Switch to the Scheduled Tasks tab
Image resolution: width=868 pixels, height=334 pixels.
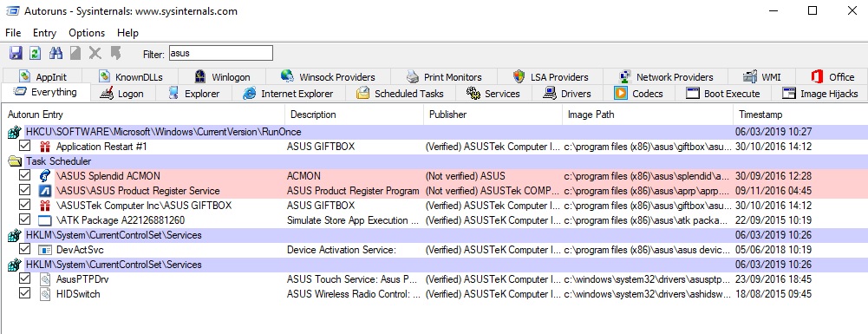400,94
